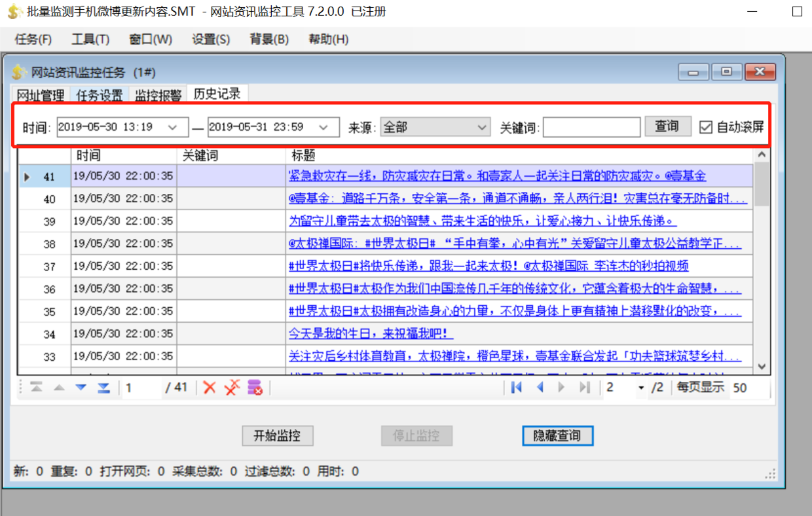Select row number 35 in the table
Screen dimensions: 812x516
point(45,312)
